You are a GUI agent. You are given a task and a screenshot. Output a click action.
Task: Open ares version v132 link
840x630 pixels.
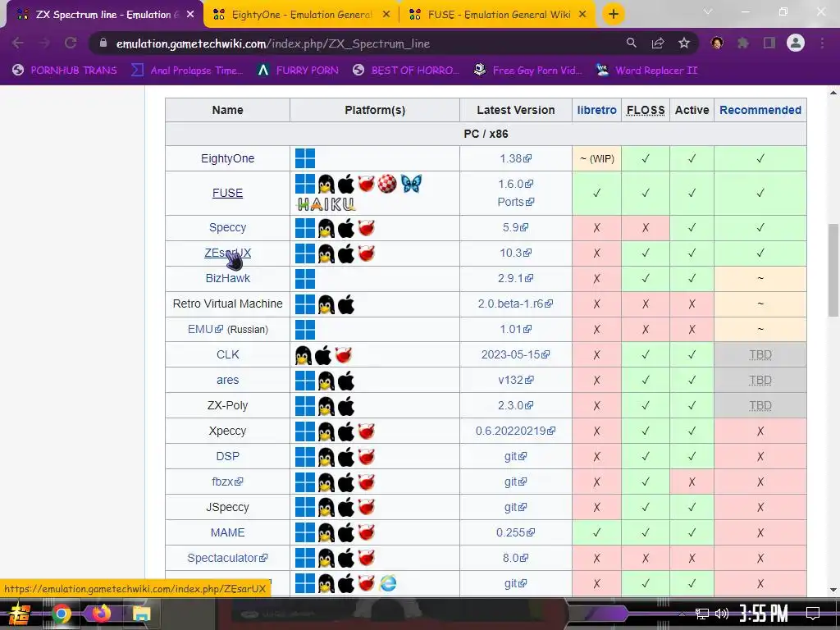click(515, 380)
